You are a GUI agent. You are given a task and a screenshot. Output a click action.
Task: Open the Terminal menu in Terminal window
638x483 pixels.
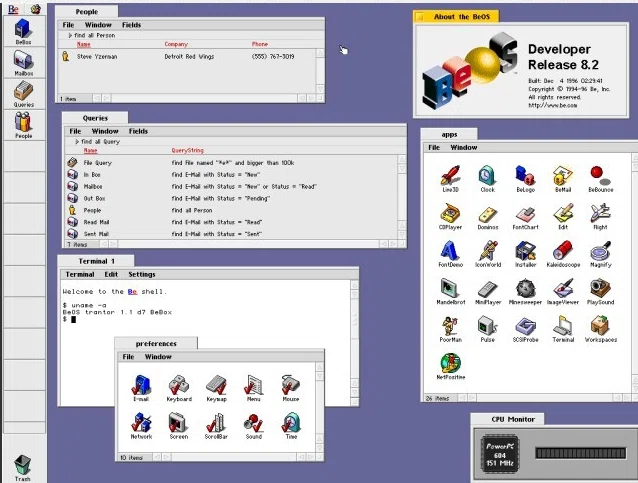tap(80, 274)
